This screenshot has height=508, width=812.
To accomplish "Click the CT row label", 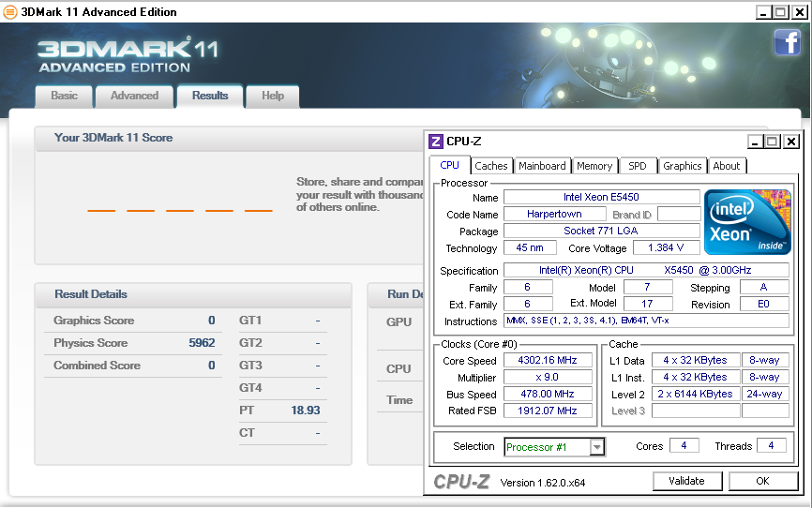I will pos(247,432).
